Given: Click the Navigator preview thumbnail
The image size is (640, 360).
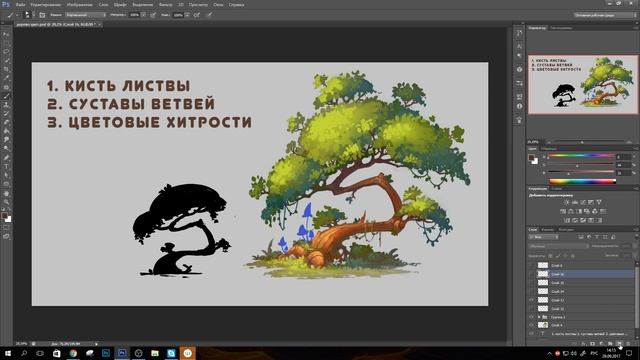Looking at the screenshot, I should (583, 84).
